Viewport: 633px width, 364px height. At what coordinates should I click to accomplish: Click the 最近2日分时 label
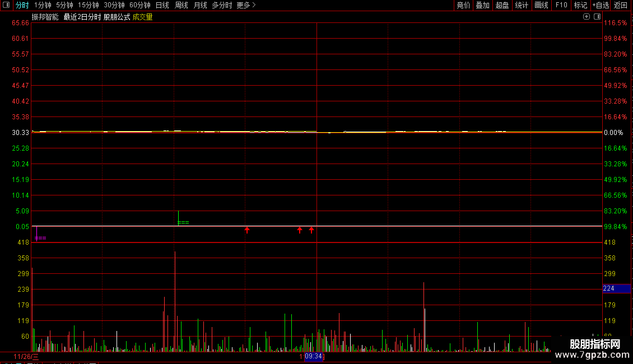82,17
